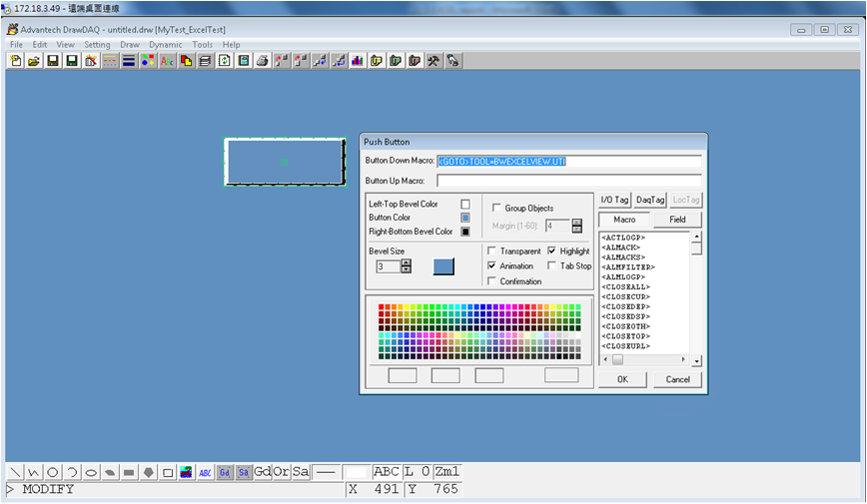The image size is (867, 504).
Task: Click the Button Up Macro input field
Action: click(569, 181)
